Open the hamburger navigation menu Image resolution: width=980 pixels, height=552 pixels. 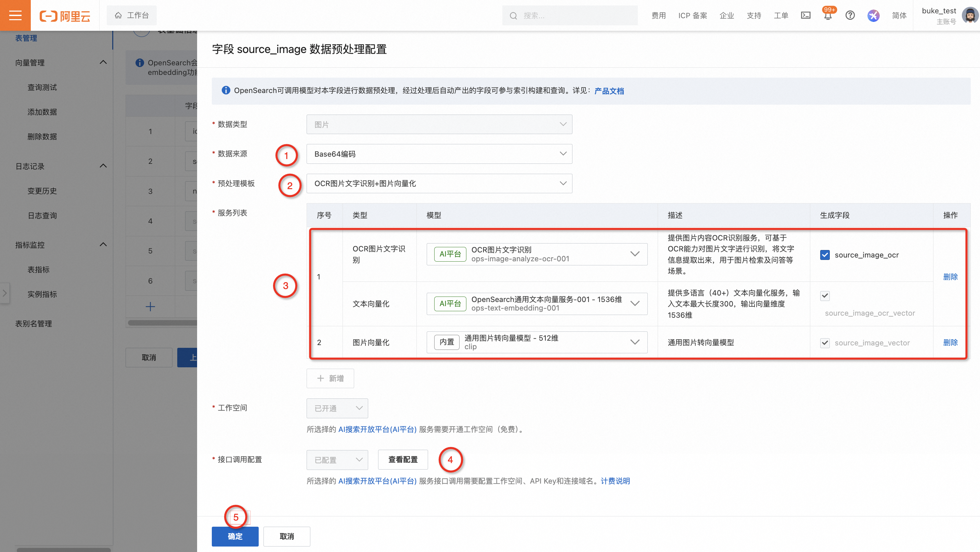(x=15, y=15)
